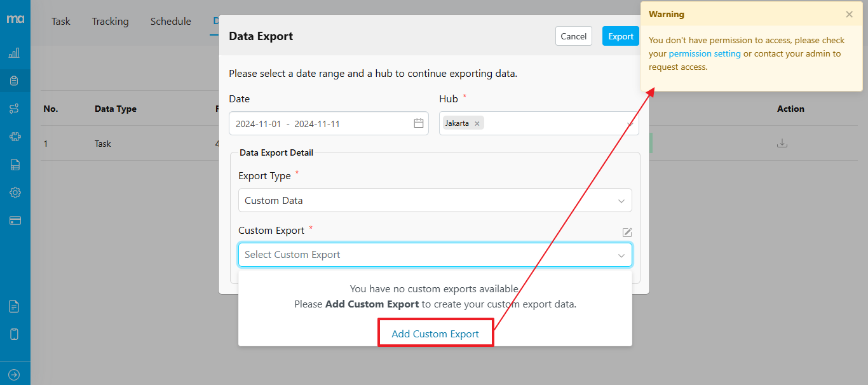
Task: Expand sidebar using the arrow circle icon
Action: click(15, 375)
